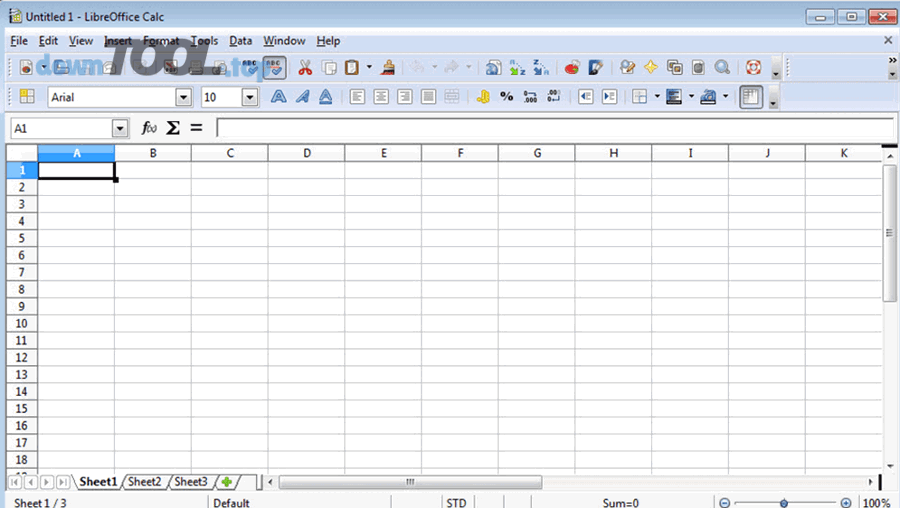
Task: Select the Format Paintbrush tool
Action: click(389, 68)
